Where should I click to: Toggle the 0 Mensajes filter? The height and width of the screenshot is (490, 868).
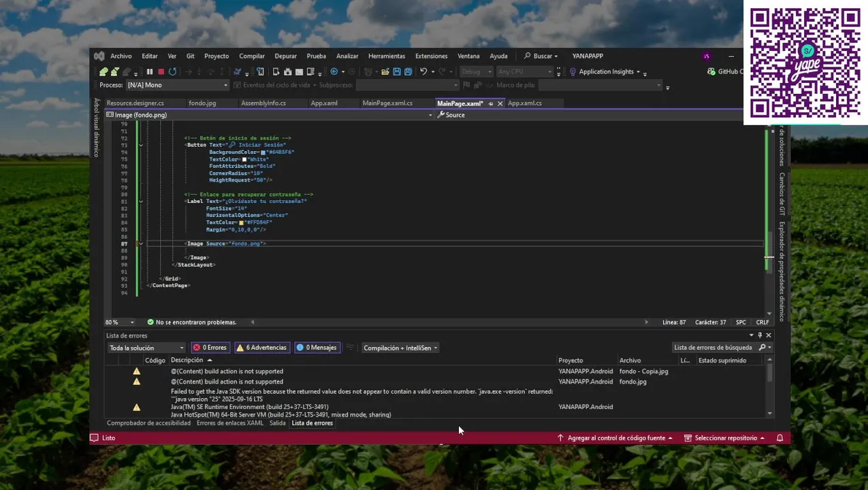[317, 348]
